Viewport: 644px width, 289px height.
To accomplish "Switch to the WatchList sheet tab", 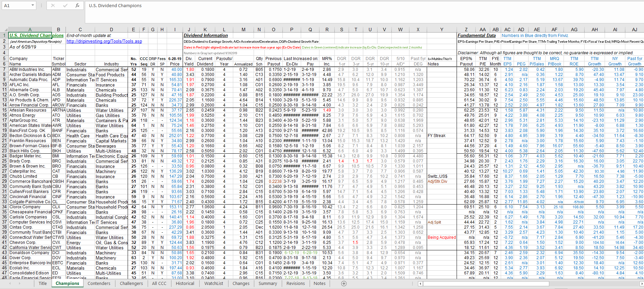I will click(214, 284).
